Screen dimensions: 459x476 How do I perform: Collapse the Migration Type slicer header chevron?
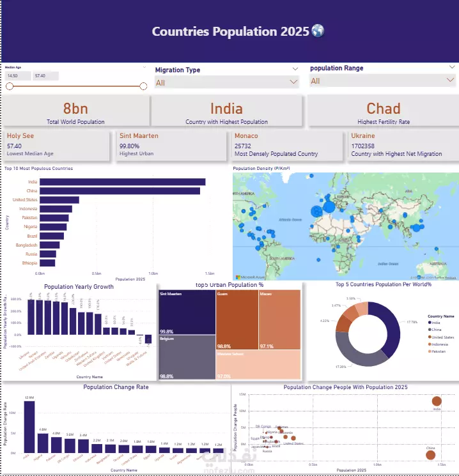pyautogui.click(x=295, y=69)
